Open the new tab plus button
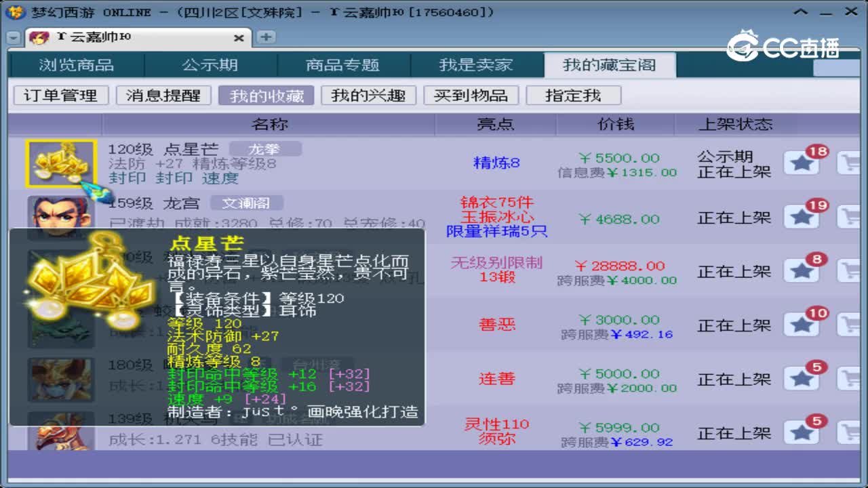 (x=266, y=37)
